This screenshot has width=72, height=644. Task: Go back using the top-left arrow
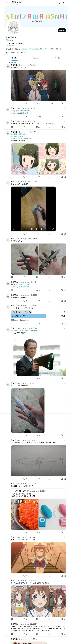coord(7,3)
